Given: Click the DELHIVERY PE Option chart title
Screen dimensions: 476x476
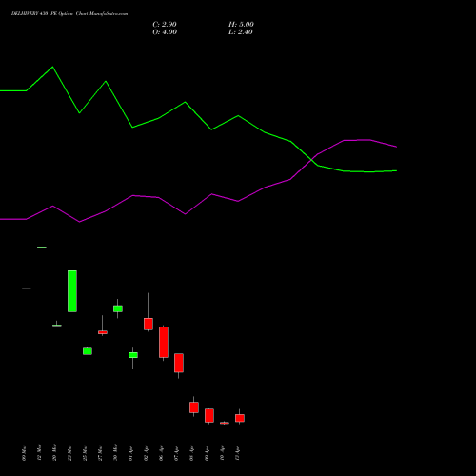Looking at the screenshot, I should (x=69, y=14).
